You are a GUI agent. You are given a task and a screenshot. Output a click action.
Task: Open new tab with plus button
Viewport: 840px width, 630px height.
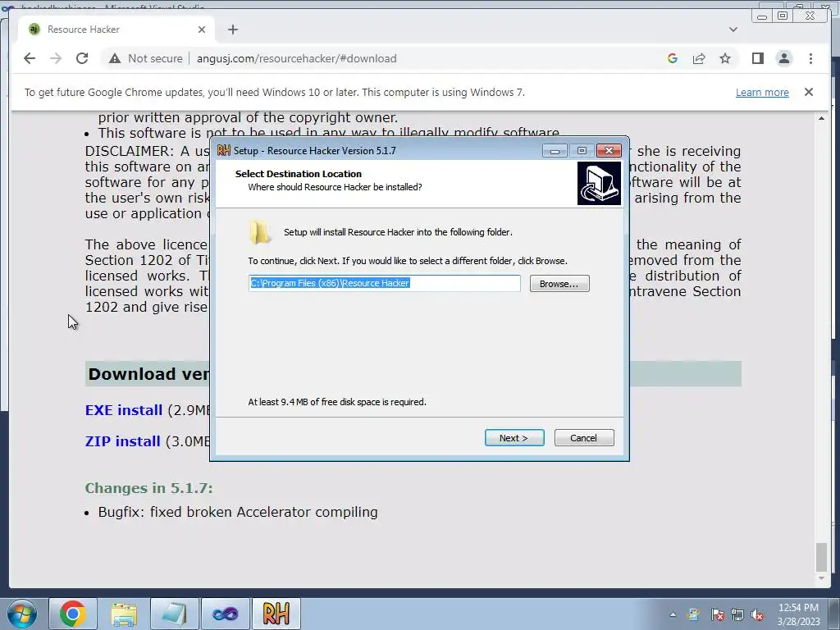point(232,30)
